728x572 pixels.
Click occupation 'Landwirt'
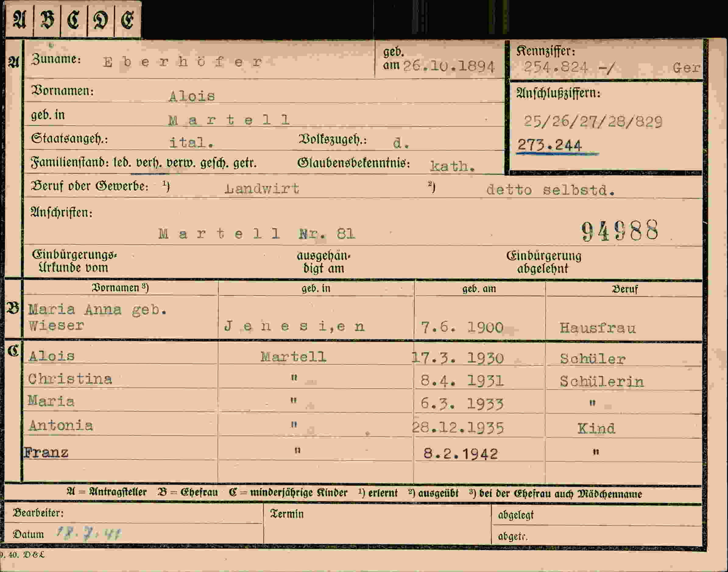[x=262, y=189]
